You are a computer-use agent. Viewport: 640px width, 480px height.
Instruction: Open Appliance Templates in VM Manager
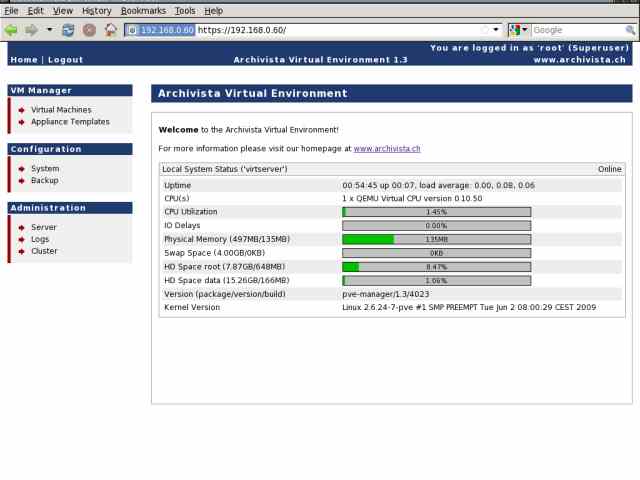click(71, 122)
